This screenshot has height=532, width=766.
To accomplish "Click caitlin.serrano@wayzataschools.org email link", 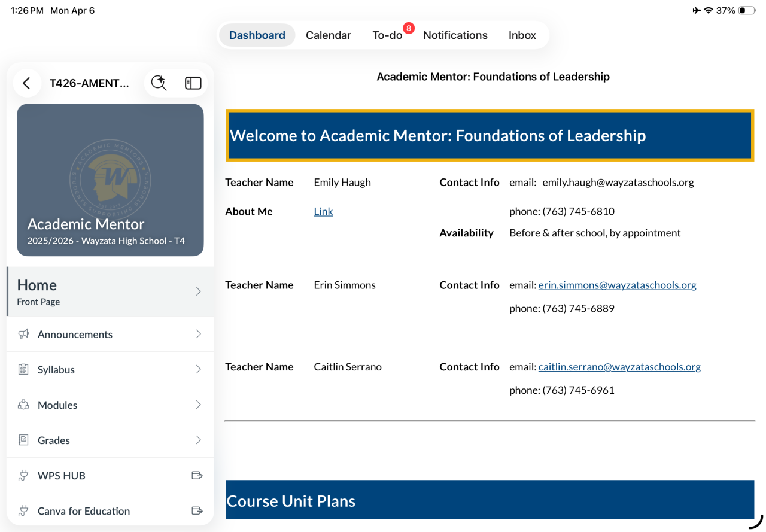I will tap(619, 367).
